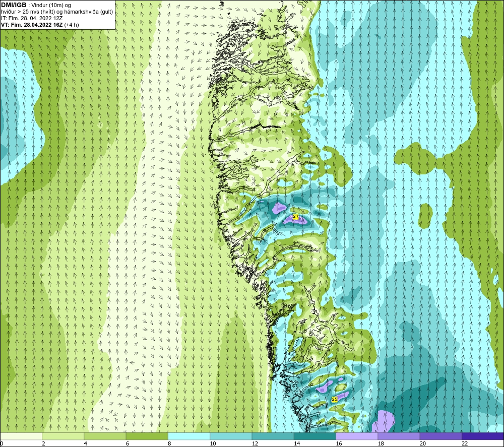Click the '(+4 h)' forecast offset text
Screen dimensions: 504x447
(x=72, y=25)
